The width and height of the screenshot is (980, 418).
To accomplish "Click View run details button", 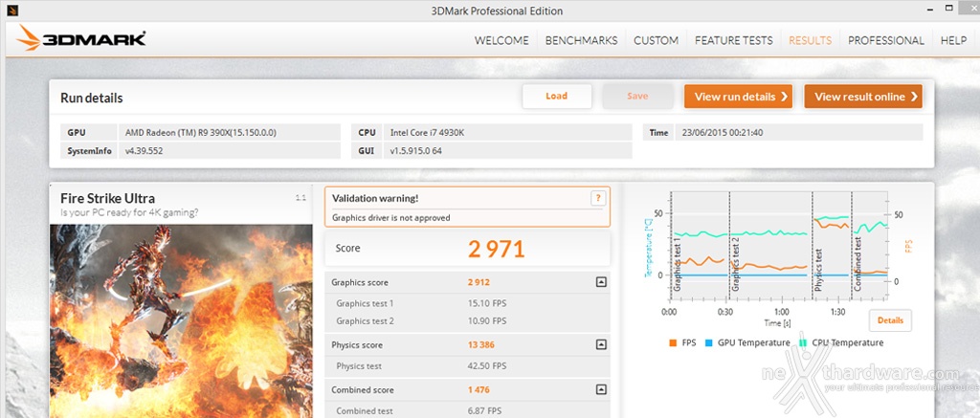I will pos(738,97).
